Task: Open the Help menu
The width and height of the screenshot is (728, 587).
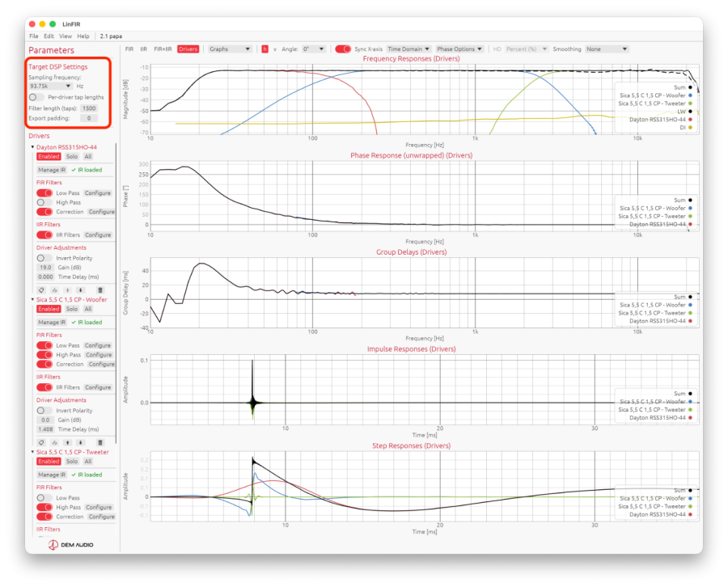Action: coord(83,36)
